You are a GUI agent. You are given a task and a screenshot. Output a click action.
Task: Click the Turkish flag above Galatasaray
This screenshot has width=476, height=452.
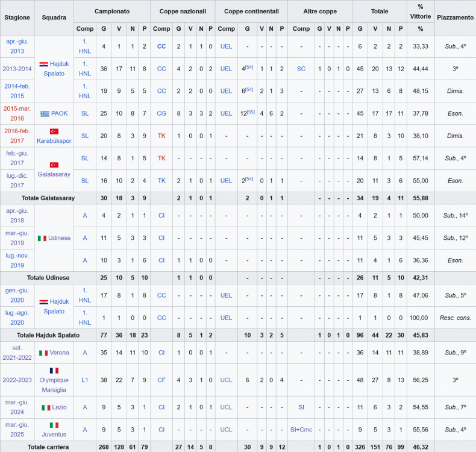tap(54, 165)
